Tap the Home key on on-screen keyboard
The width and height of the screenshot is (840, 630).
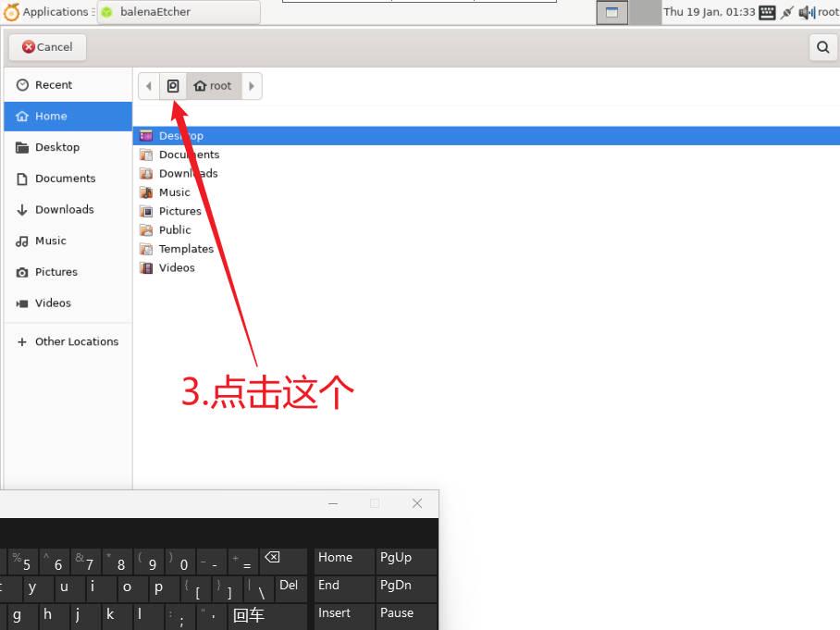pyautogui.click(x=344, y=561)
